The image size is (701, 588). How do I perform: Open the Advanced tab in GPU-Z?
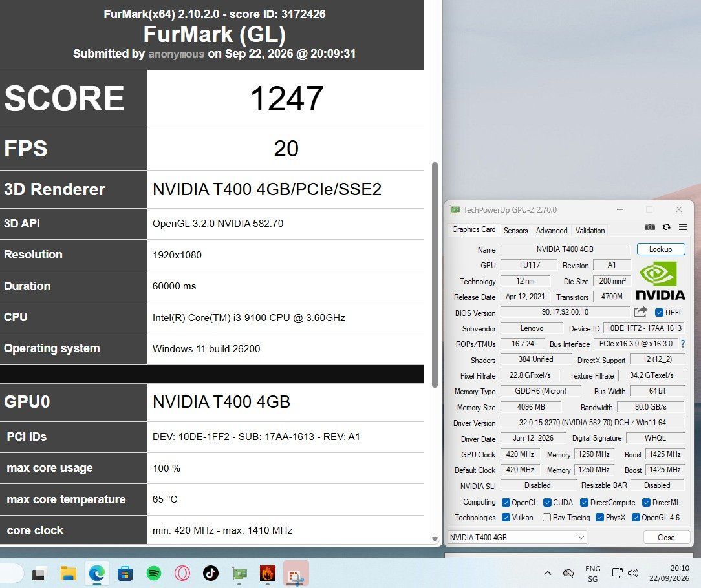click(x=551, y=231)
